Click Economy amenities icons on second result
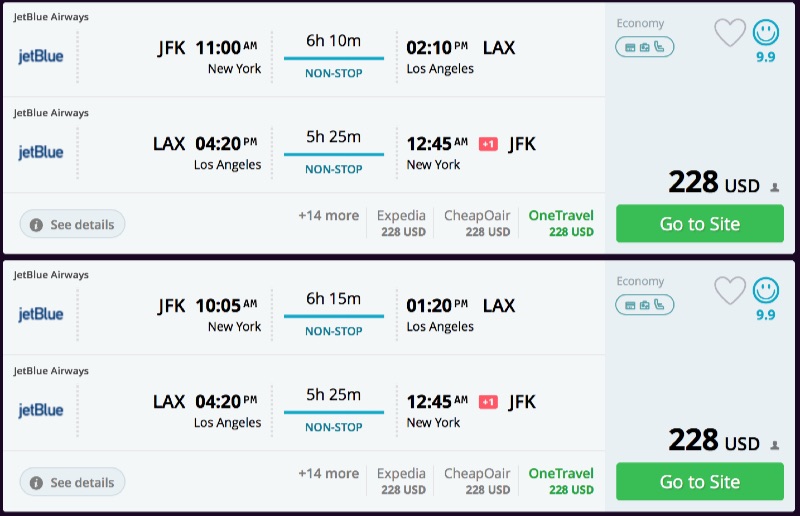This screenshot has height=516, width=800. click(x=644, y=305)
